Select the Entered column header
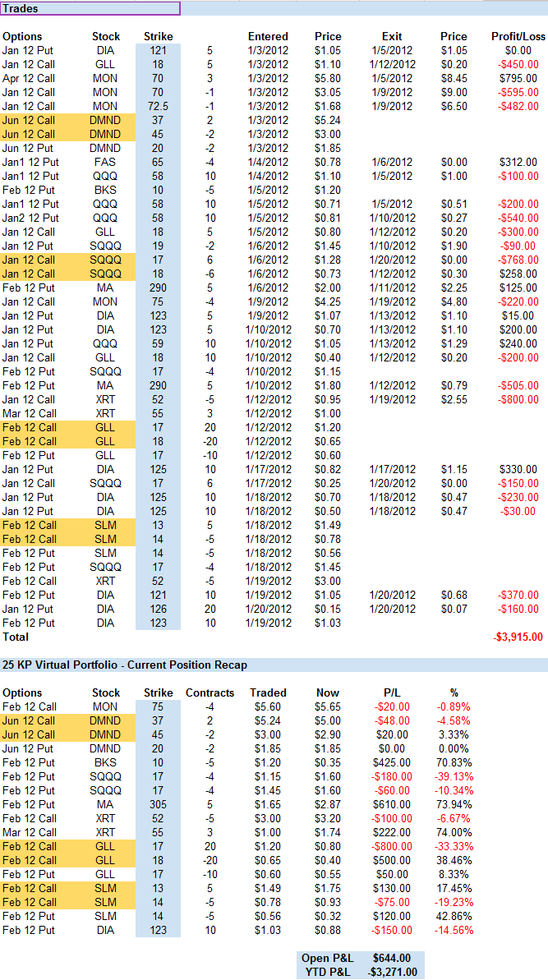The width and height of the screenshot is (548, 980). click(x=268, y=36)
